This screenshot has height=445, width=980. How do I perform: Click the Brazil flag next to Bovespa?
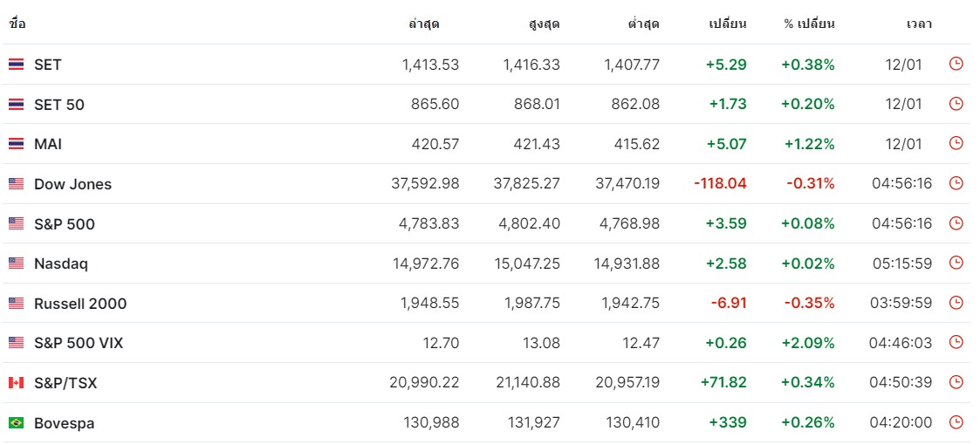click(17, 423)
